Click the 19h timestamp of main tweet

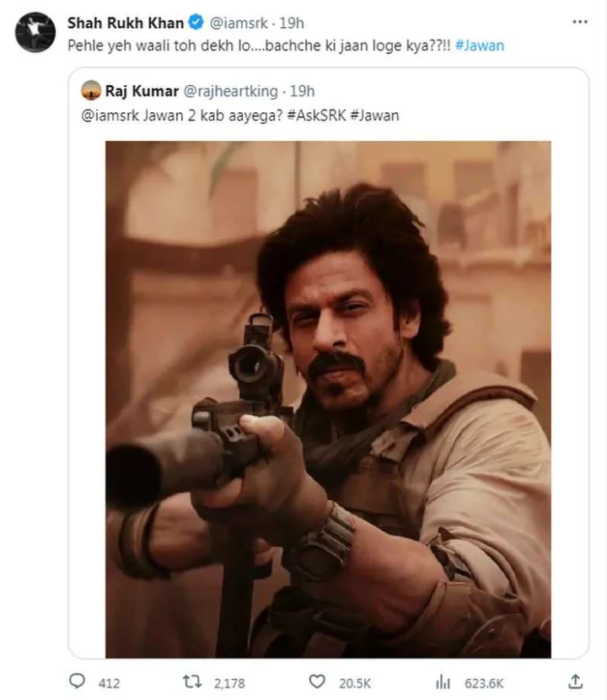[x=292, y=23]
